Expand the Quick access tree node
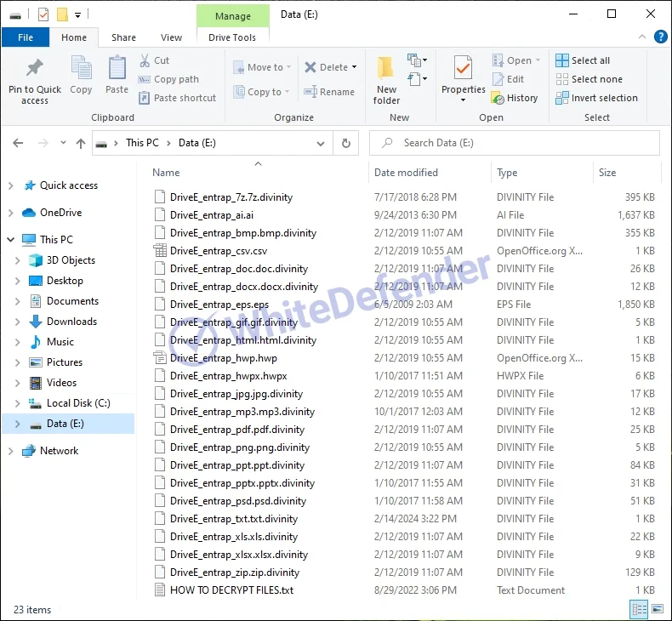This screenshot has width=672, height=621. tap(10, 185)
